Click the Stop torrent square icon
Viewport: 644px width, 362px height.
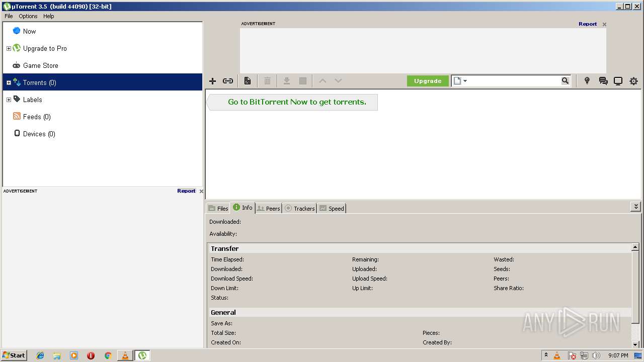[303, 81]
